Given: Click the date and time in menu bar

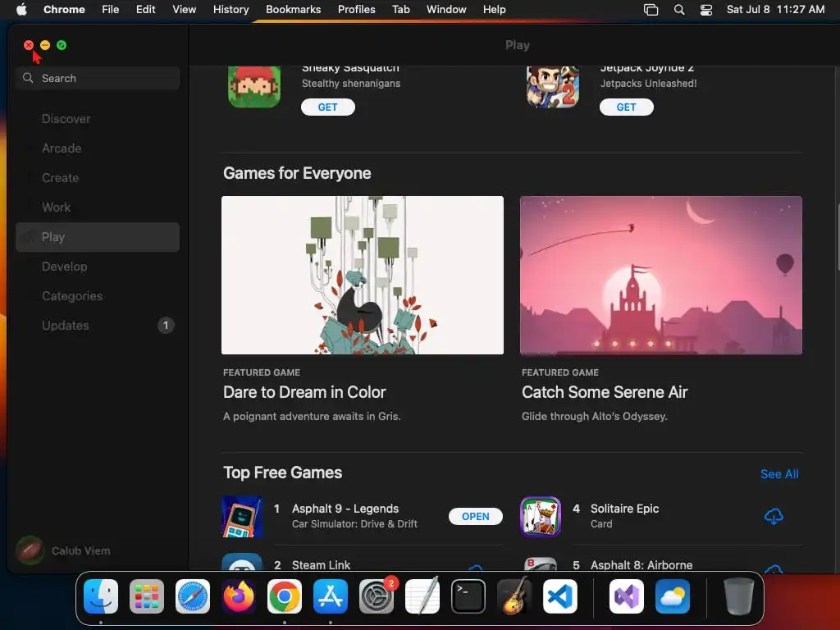Looking at the screenshot, I should pos(775,10).
